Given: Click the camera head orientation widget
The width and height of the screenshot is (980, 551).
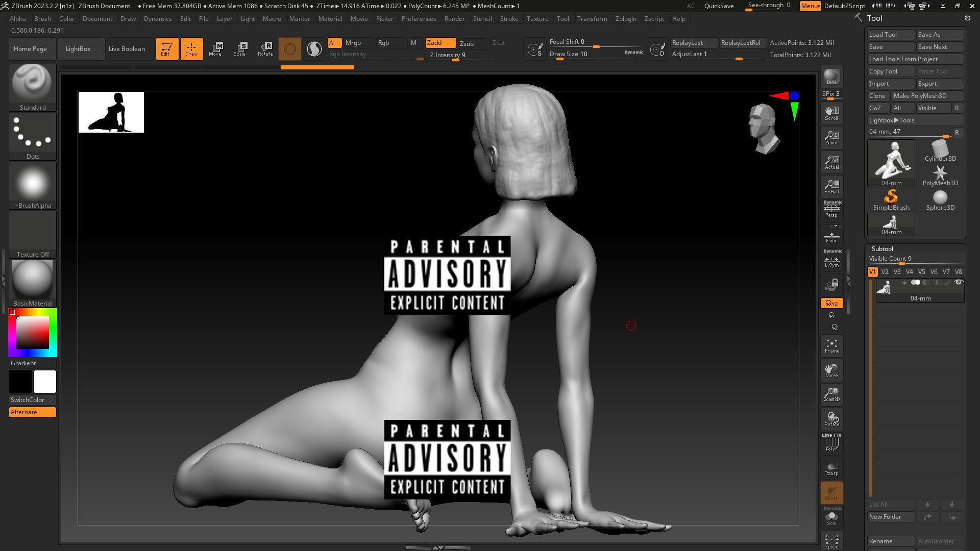Looking at the screenshot, I should click(764, 128).
